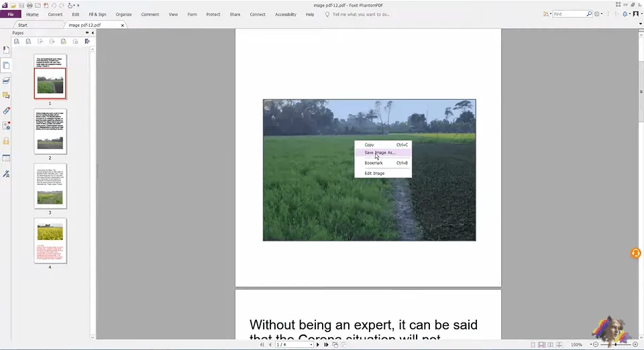Click the purple File button

pyautogui.click(x=10, y=14)
